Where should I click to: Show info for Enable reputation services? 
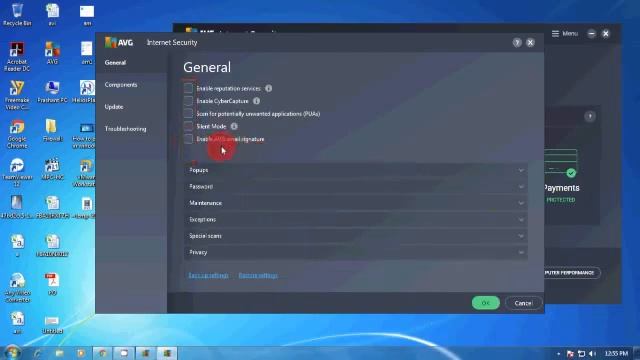point(269,88)
